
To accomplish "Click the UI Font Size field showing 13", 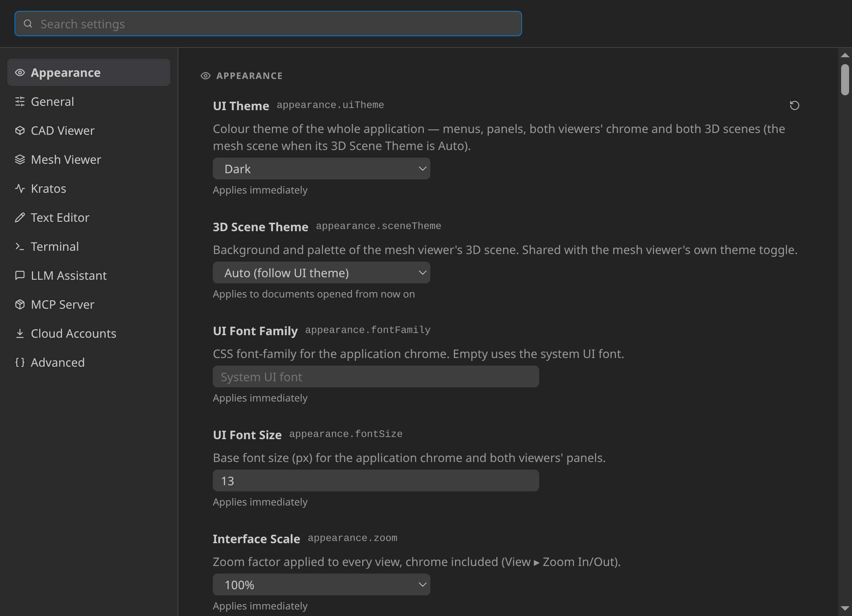I will (376, 480).
